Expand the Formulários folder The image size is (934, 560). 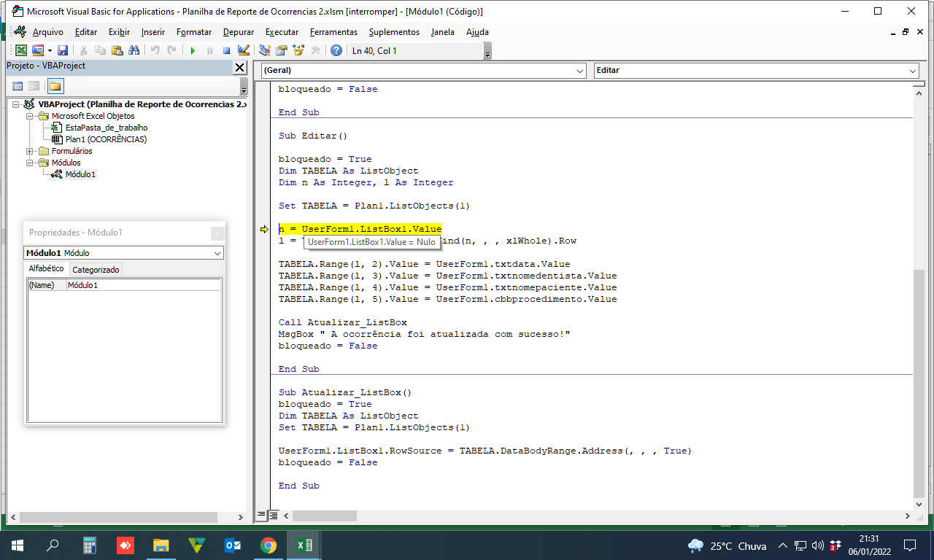click(30, 151)
